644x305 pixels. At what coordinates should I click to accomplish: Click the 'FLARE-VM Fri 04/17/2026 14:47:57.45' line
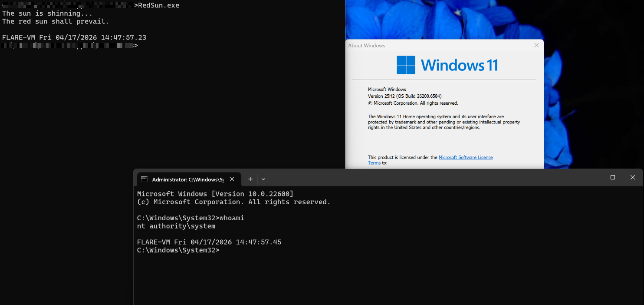(209, 242)
